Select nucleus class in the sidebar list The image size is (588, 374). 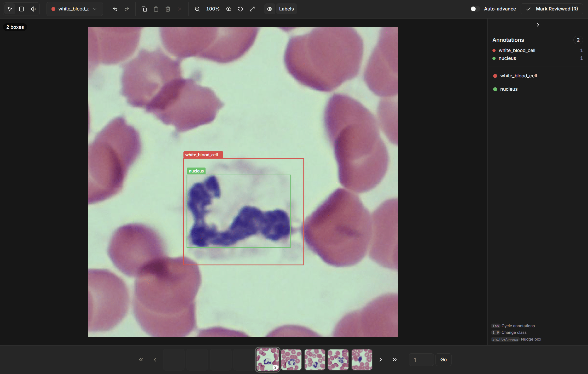point(509,89)
